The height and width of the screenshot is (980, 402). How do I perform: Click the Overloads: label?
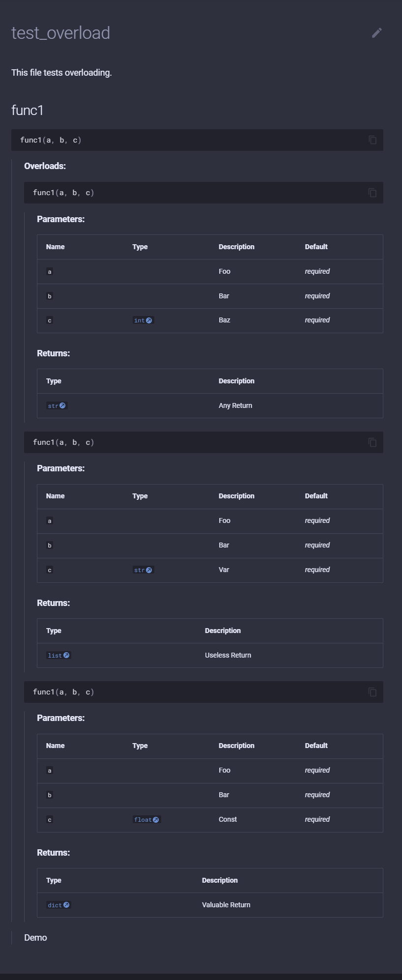click(x=45, y=166)
